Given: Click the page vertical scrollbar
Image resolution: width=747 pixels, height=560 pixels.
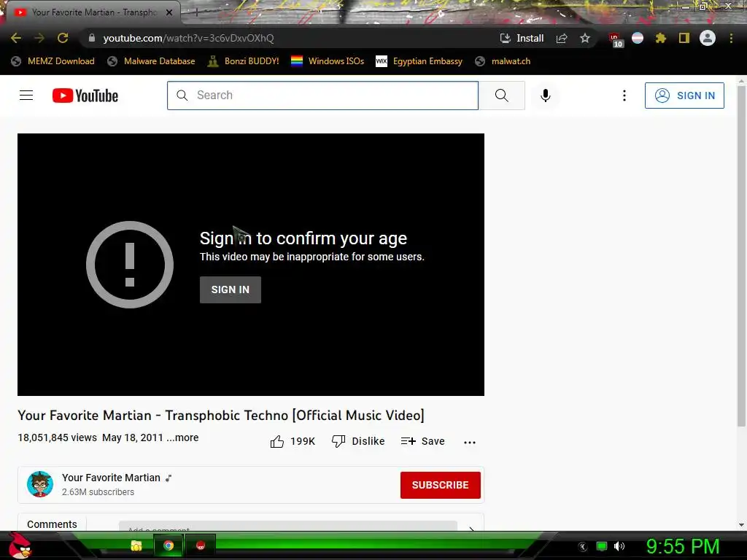Looking at the screenshot, I should click(741, 257).
